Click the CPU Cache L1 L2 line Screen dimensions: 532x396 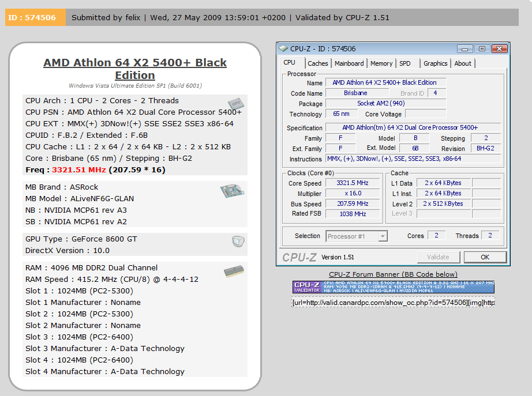pyautogui.click(x=128, y=147)
